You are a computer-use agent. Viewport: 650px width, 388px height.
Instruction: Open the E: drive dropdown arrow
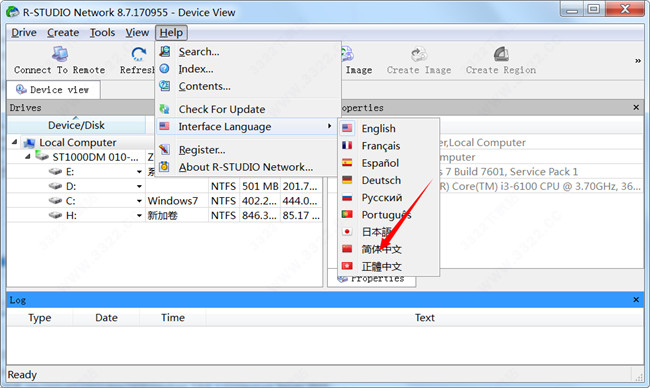click(140, 172)
